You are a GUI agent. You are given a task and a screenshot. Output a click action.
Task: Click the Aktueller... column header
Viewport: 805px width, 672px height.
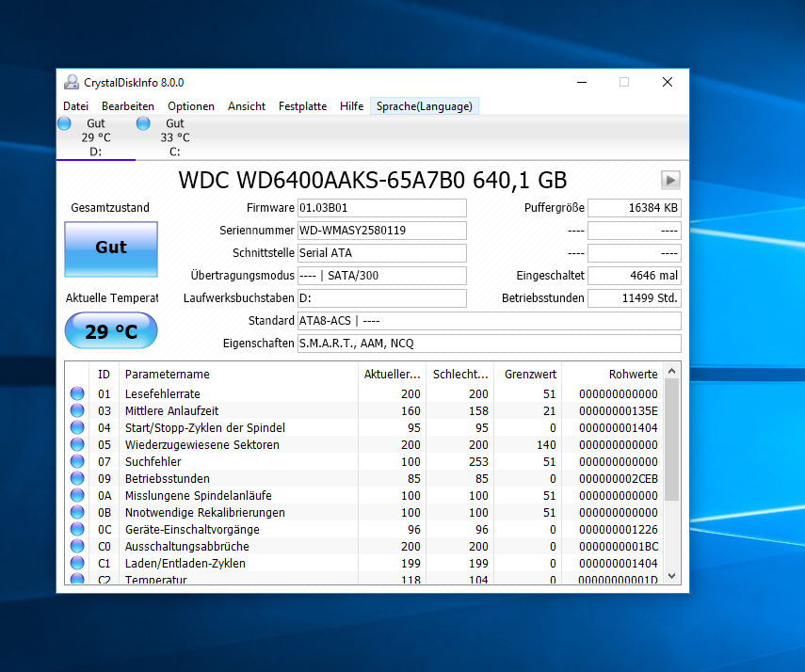[393, 375]
